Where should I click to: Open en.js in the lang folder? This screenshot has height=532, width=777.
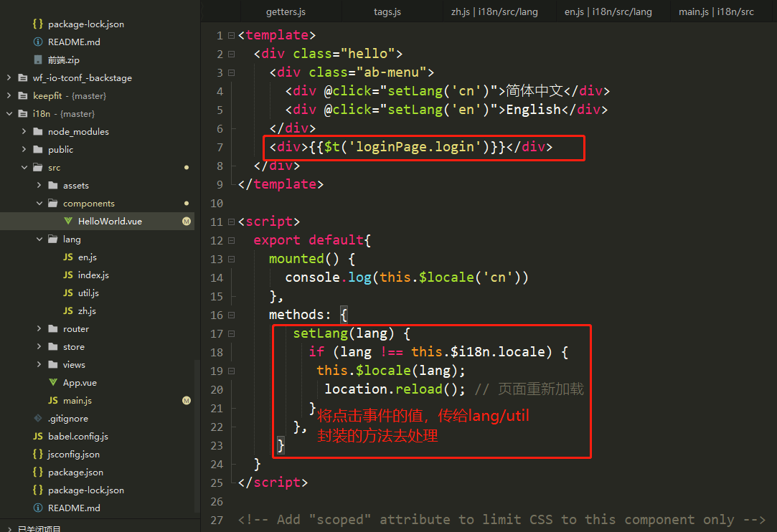pyautogui.click(x=88, y=257)
